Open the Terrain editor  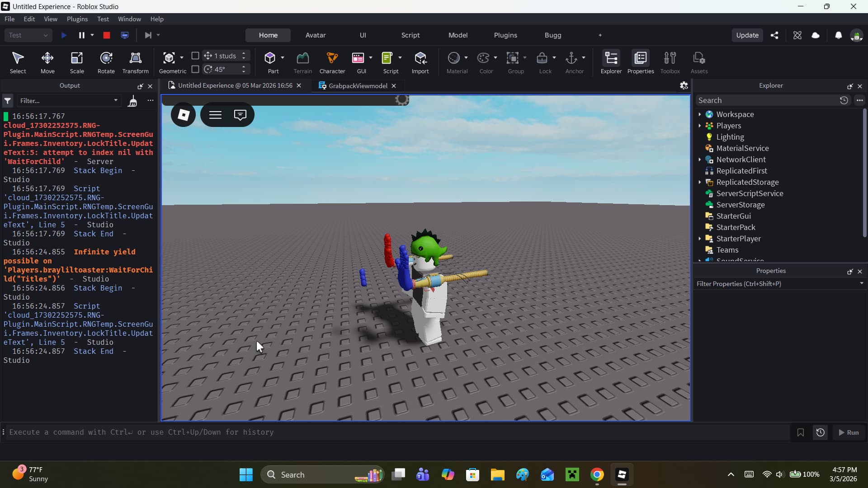tap(302, 62)
